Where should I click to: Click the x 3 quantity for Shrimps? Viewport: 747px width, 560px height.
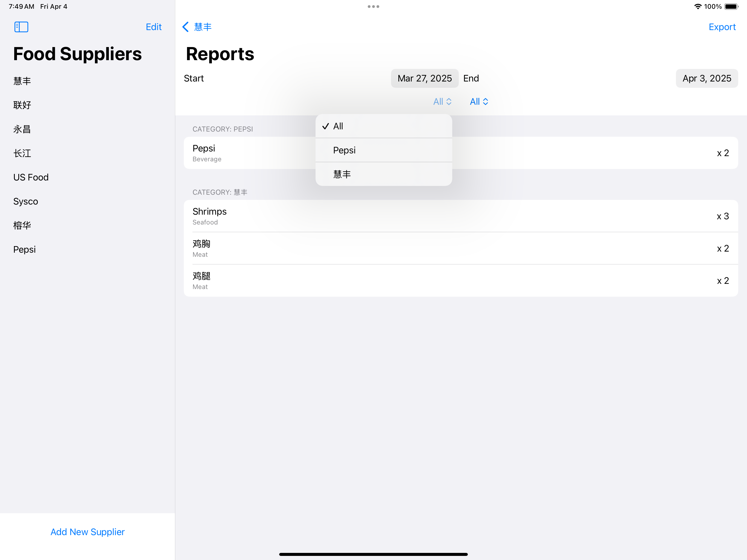pos(723,216)
